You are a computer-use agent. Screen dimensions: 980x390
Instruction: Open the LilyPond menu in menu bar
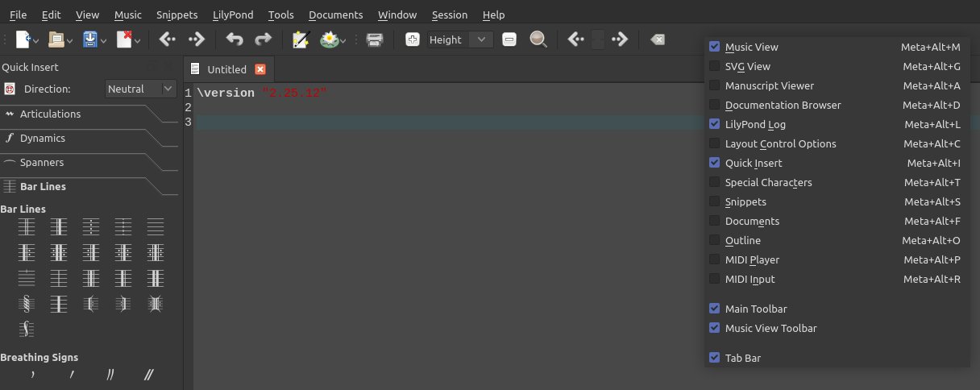click(x=231, y=15)
